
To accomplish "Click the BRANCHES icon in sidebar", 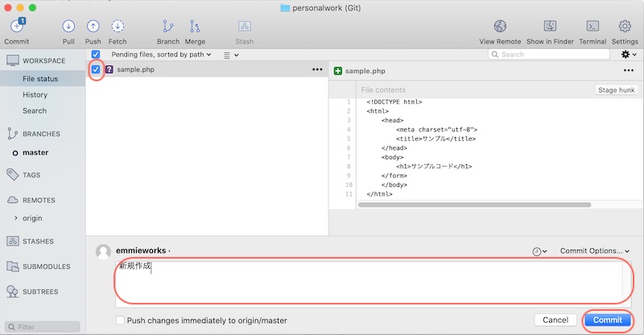I will (12, 134).
